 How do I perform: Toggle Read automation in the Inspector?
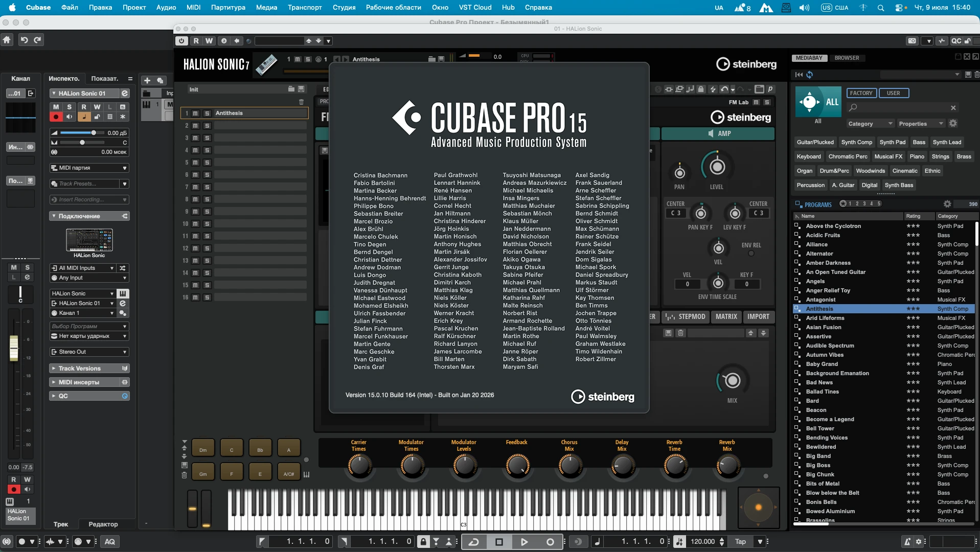(x=83, y=107)
